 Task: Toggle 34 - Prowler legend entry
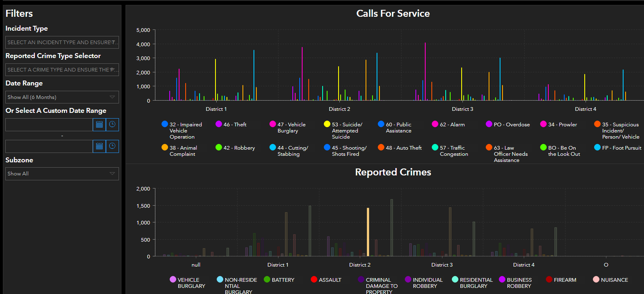(559, 124)
